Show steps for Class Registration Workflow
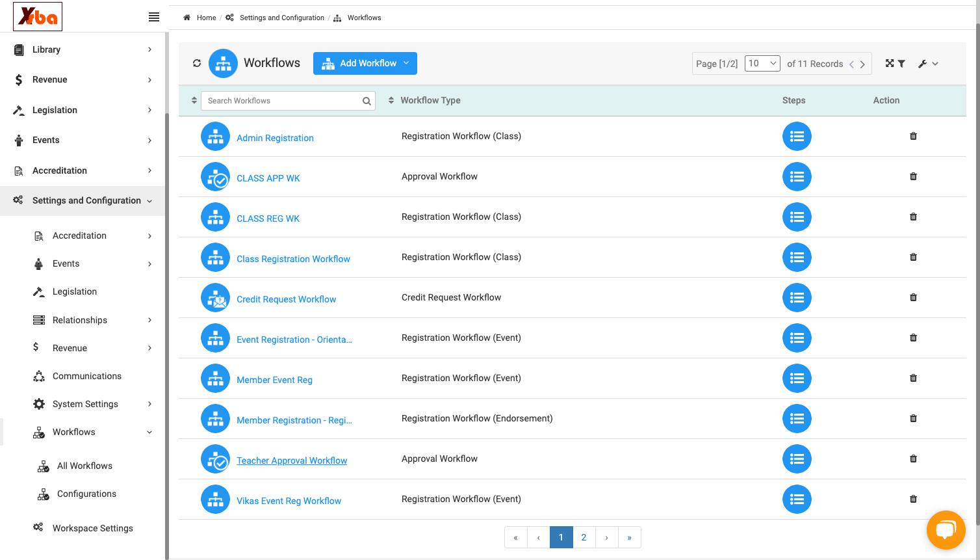This screenshot has width=980, height=560. [797, 258]
